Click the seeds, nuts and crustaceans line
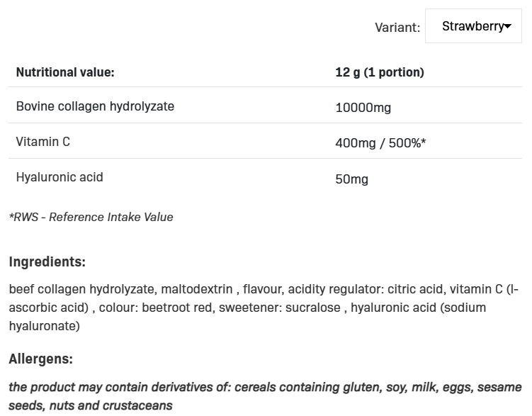 pyautogui.click(x=91, y=406)
